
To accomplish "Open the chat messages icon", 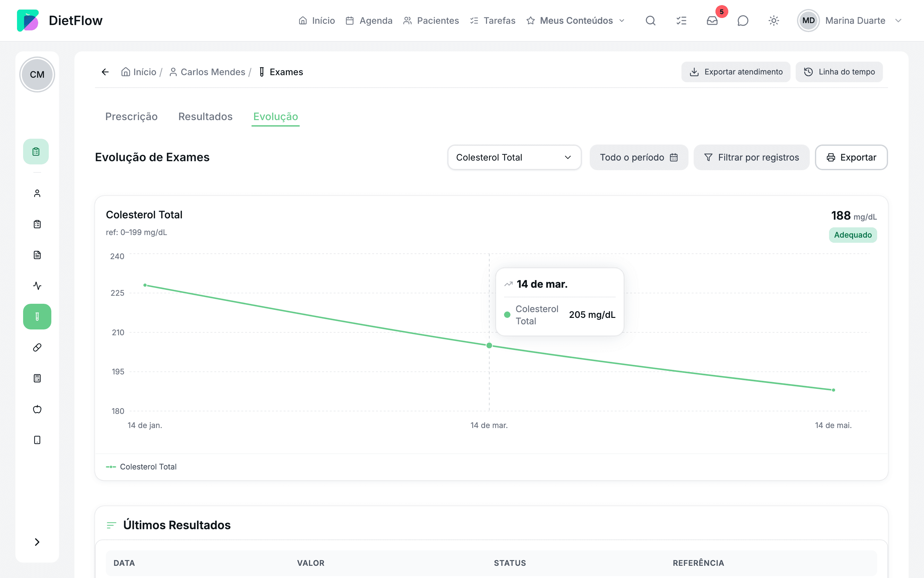I will (x=743, y=21).
